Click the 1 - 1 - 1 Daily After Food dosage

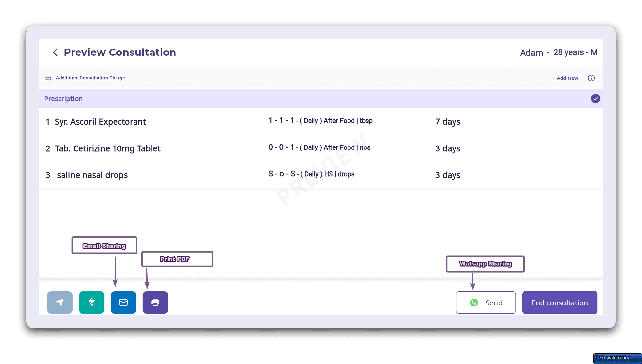320,121
